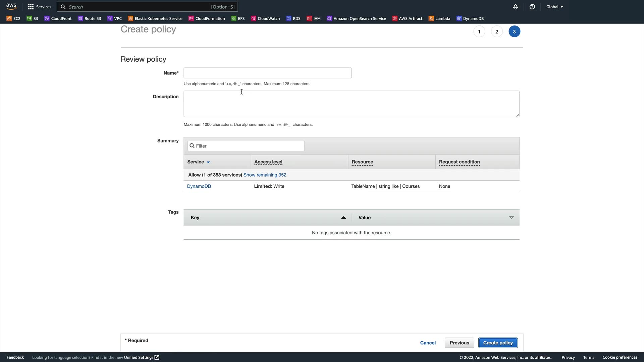Screen dimensions: 644x362
Task: Open the Lambda shortcut in favorites bar
Action: 439,18
